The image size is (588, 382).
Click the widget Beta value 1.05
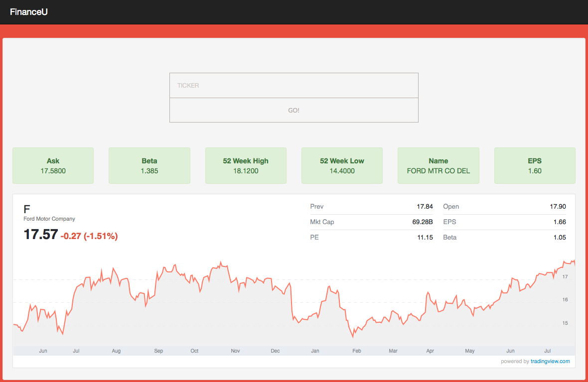point(560,237)
